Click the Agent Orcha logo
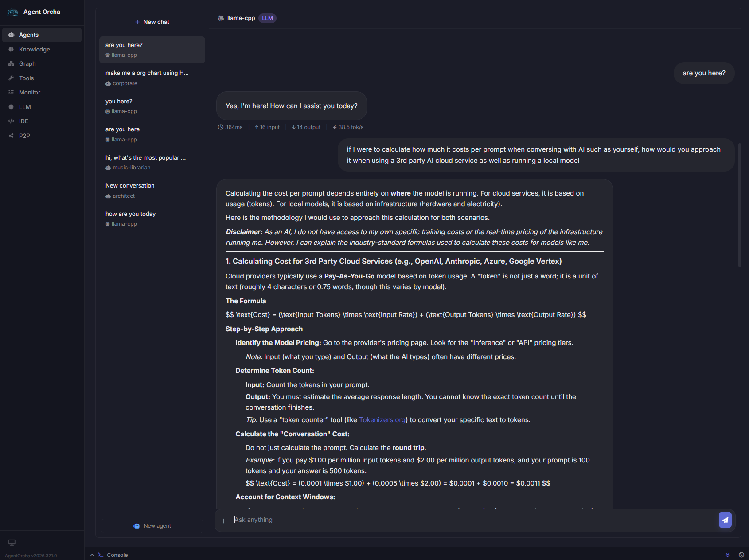The height and width of the screenshot is (560, 749). [x=13, y=12]
